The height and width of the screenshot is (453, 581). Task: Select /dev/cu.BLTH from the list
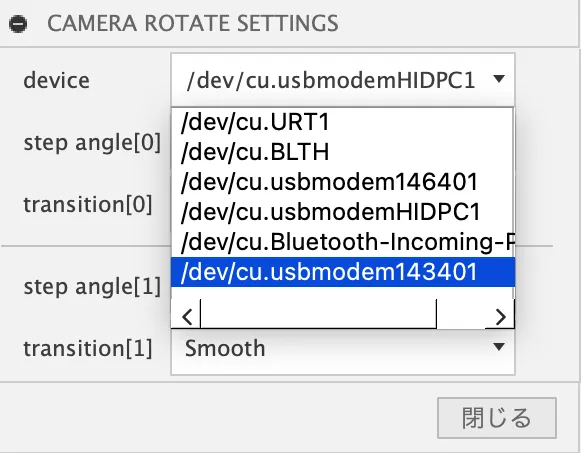342,152
